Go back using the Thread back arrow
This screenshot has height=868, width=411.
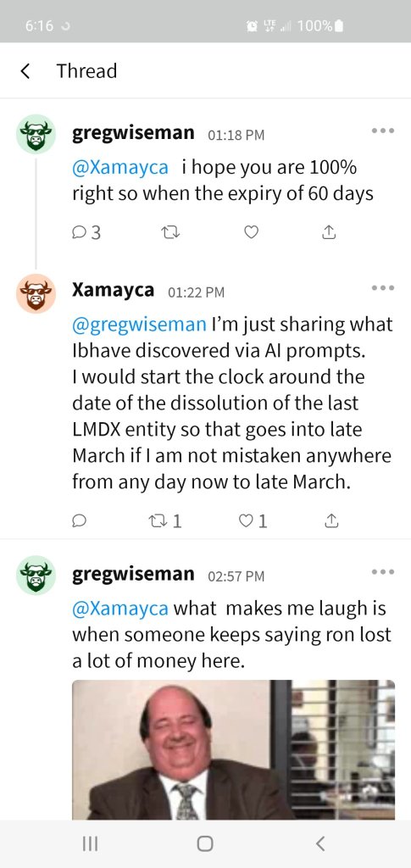[25, 71]
